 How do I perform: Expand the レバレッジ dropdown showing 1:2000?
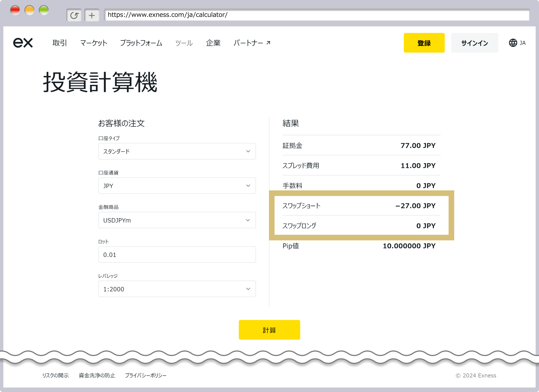(x=177, y=289)
